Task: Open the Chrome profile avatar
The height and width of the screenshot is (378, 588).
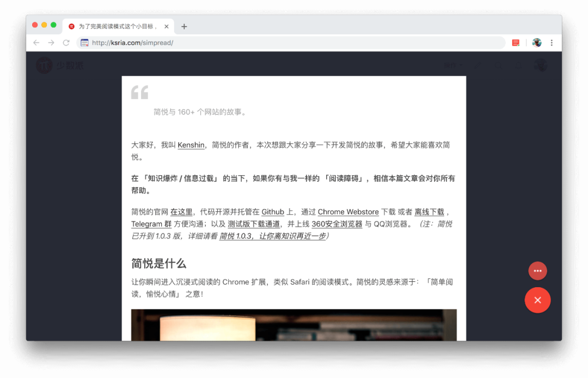Action: [537, 43]
